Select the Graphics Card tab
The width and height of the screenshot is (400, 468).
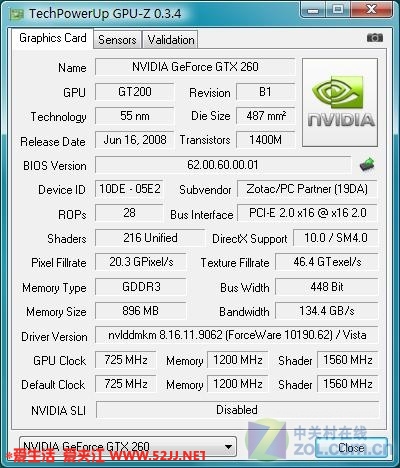(x=53, y=38)
